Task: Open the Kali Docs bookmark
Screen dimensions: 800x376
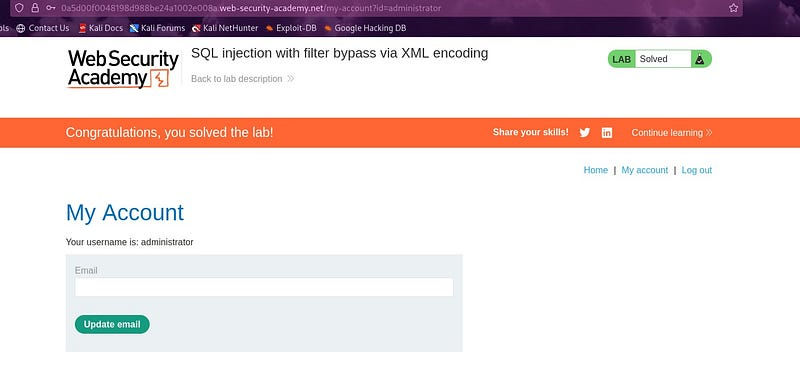Action: (x=101, y=28)
